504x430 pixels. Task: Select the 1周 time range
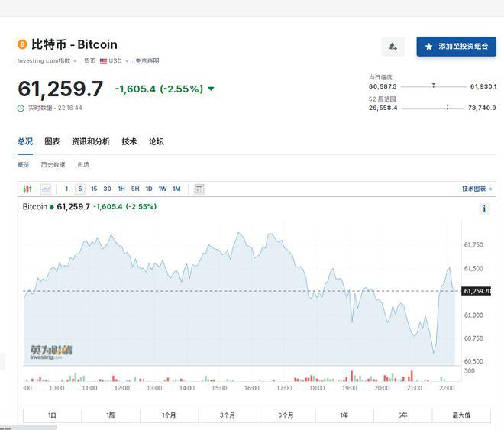pyautogui.click(x=111, y=415)
